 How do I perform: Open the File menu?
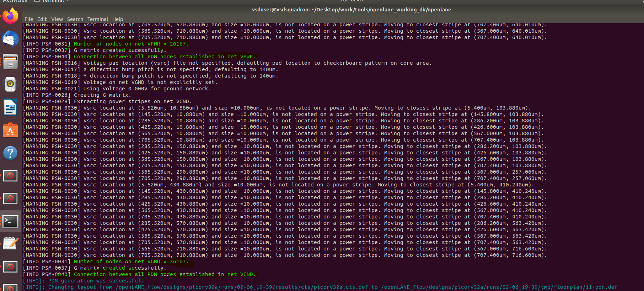point(29,19)
